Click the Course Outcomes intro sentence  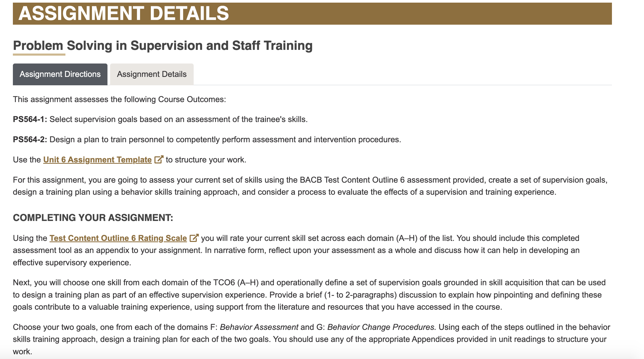tap(119, 99)
